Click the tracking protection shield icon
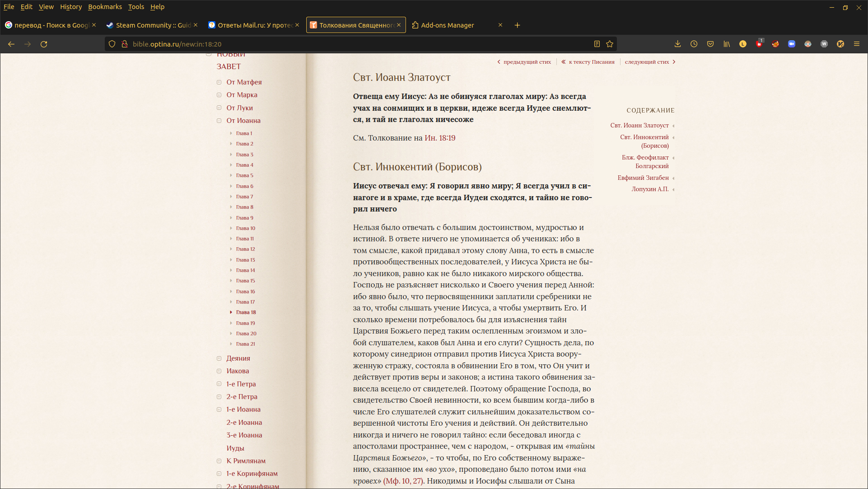Screen dimensions: 868x489 click(x=112, y=44)
